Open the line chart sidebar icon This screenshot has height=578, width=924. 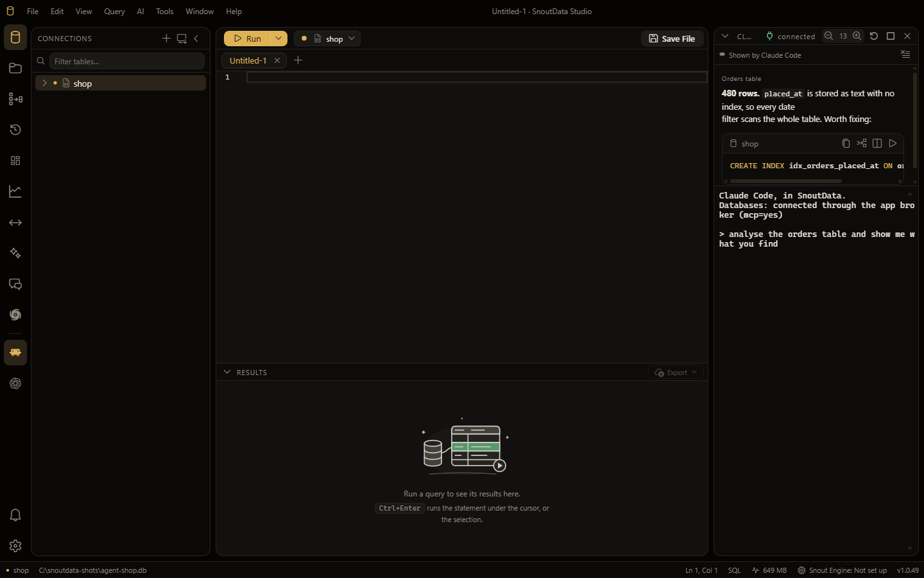pyautogui.click(x=15, y=191)
